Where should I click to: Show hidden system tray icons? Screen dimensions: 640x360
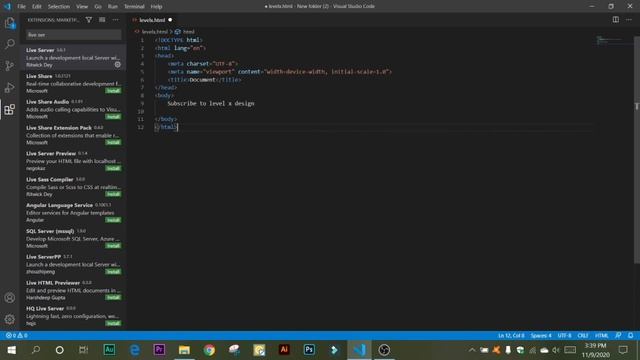coord(472,350)
